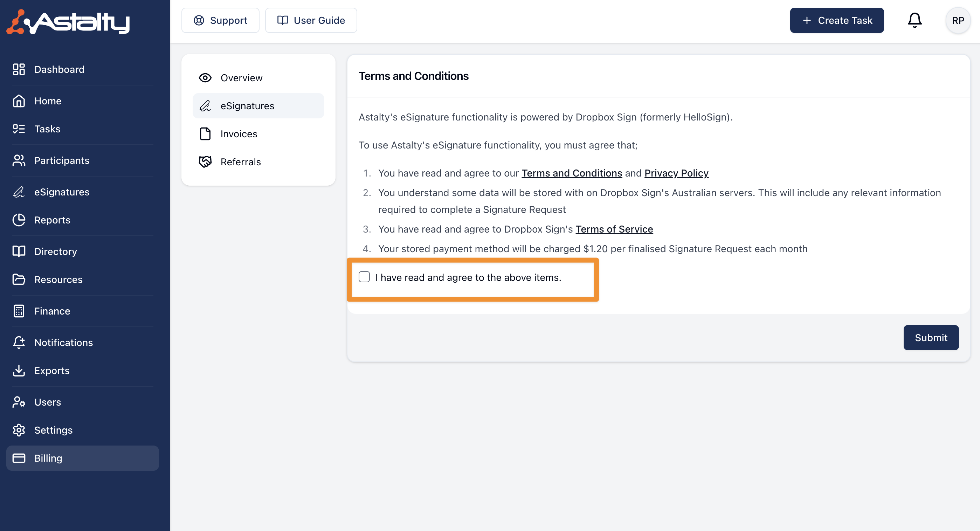Image resolution: width=980 pixels, height=531 pixels.
Task: Switch to the Invoices billing tab
Action: click(x=239, y=134)
